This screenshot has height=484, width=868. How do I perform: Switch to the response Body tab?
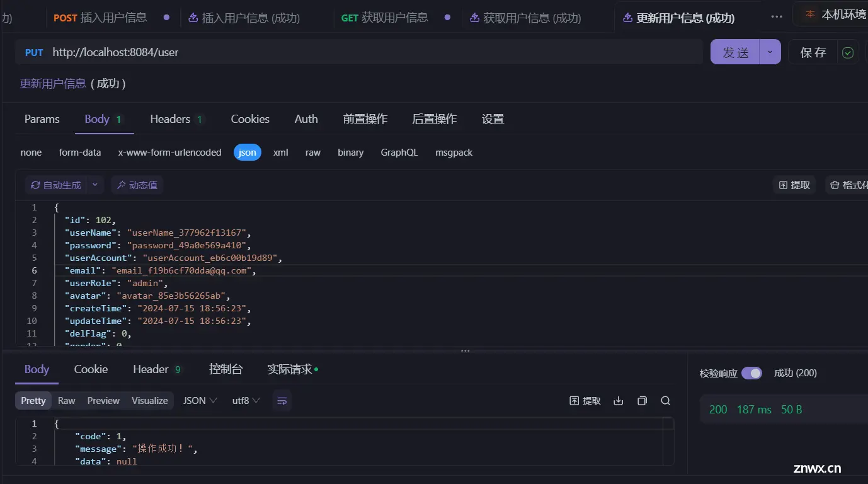click(37, 369)
